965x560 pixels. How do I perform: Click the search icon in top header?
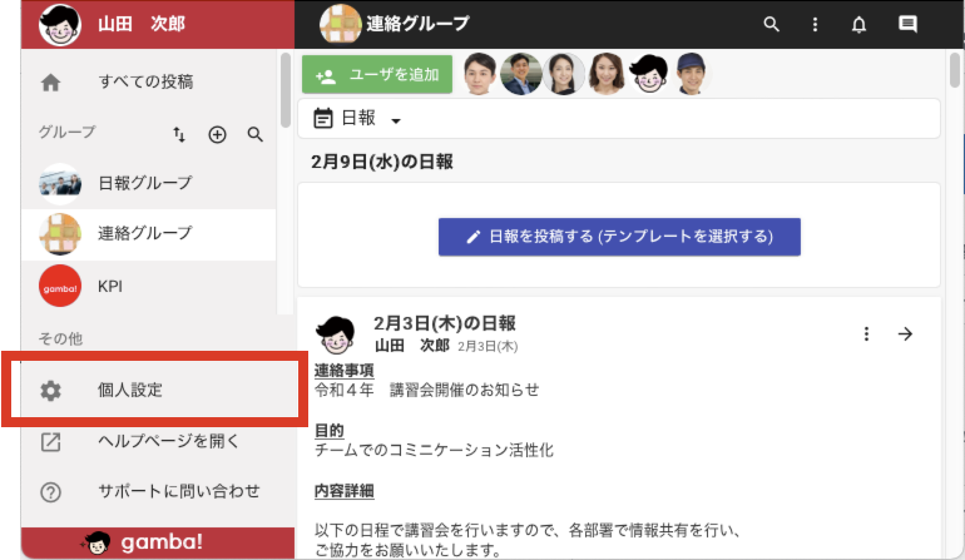(x=771, y=24)
